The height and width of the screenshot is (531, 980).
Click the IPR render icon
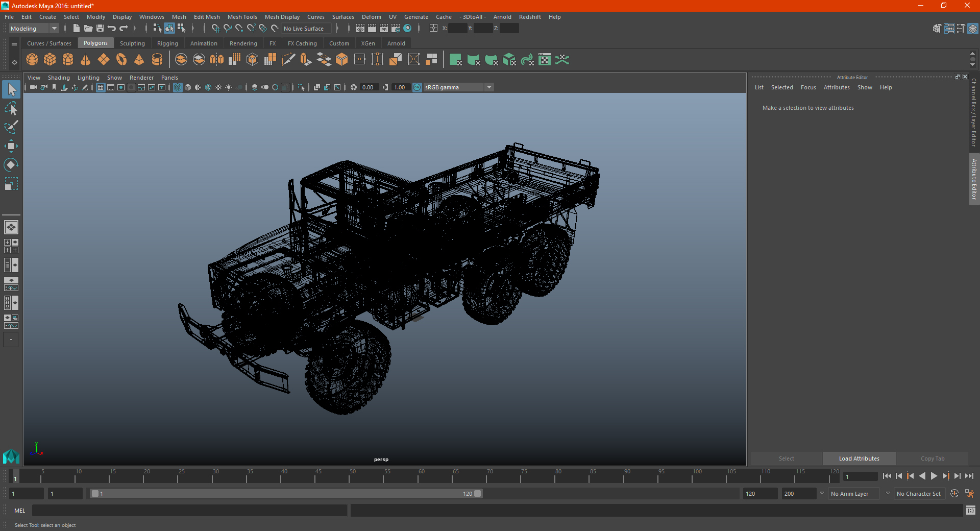(x=384, y=29)
